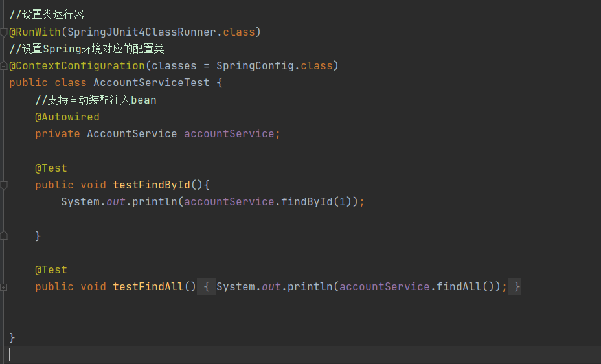Click the AccountServiceTest class name
Screen dimensions: 601x364
click(152, 83)
